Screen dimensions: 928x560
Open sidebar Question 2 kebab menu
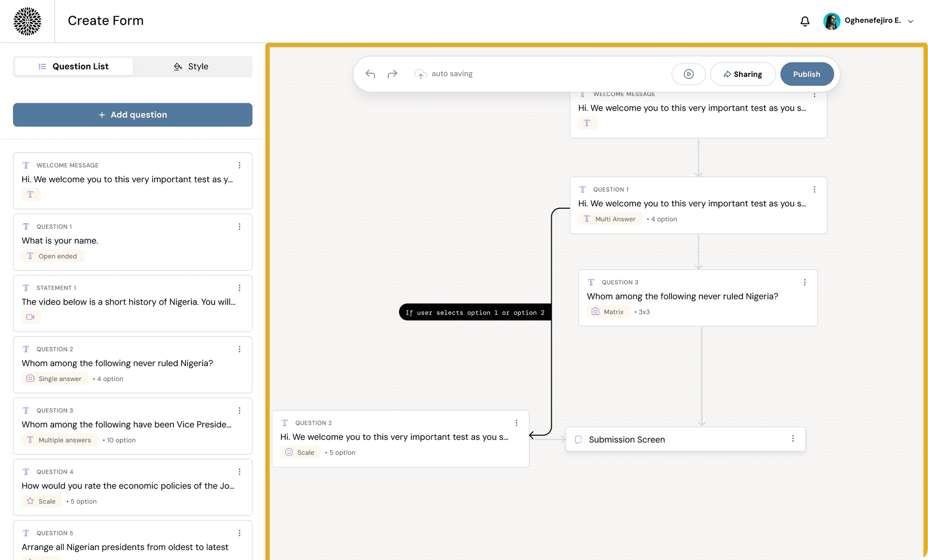click(x=239, y=349)
